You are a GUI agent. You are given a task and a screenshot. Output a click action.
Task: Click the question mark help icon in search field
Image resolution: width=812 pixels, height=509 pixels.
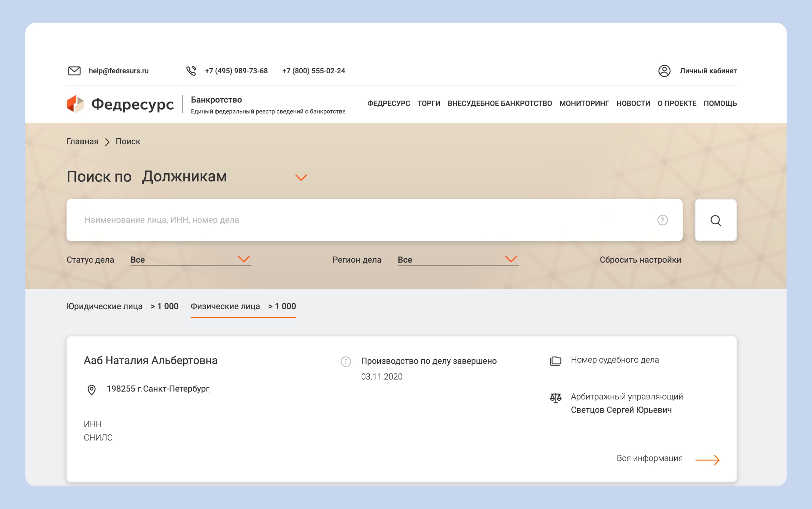click(662, 220)
